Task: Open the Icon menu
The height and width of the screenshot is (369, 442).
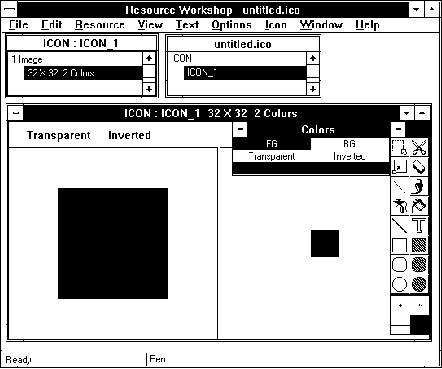Action: [276, 25]
